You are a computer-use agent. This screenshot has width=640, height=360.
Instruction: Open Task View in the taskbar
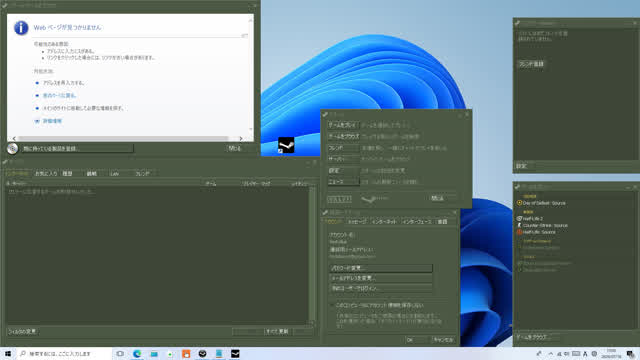click(x=120, y=353)
